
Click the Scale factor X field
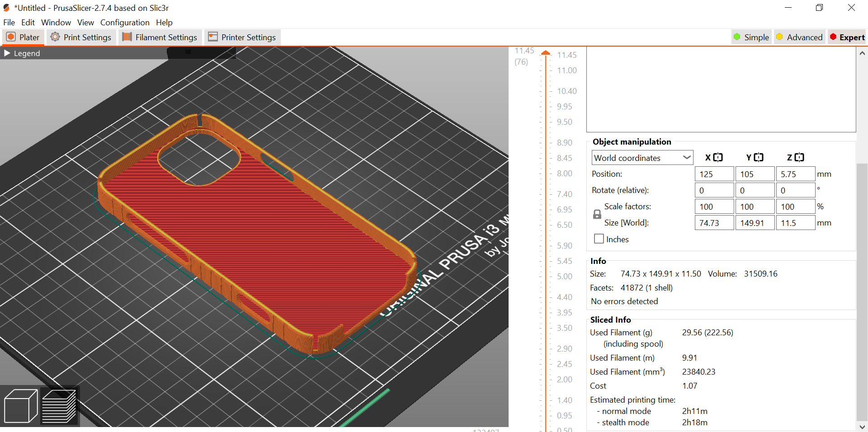(x=714, y=207)
